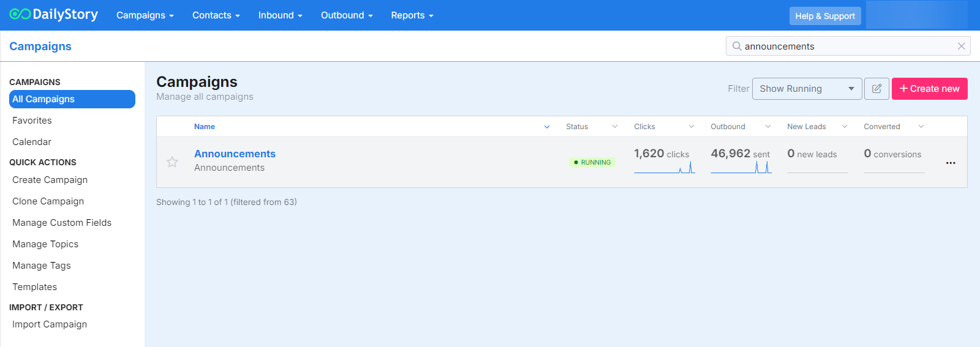Clear the search field with the X
The height and width of the screenshot is (347, 980).
click(x=961, y=47)
